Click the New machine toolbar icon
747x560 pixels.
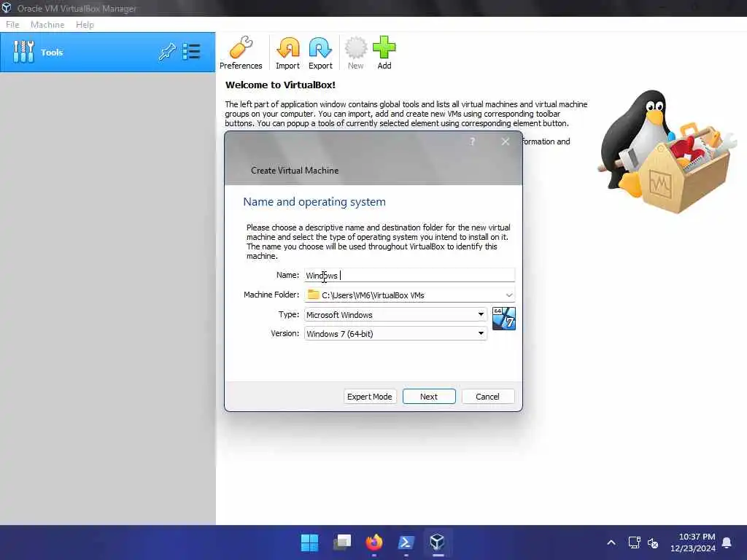(x=355, y=52)
